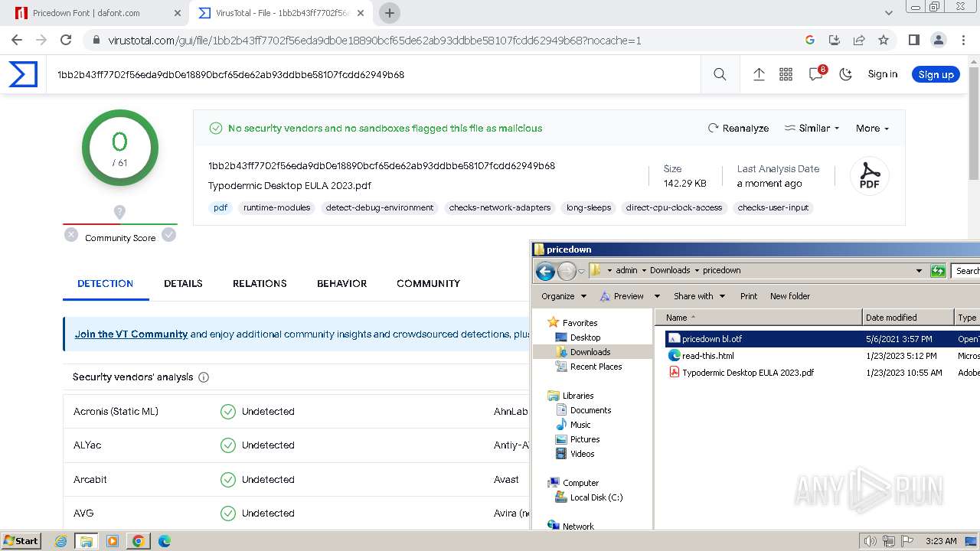Viewport: 980px width, 551px height.
Task: Open Share with dropdown in Explorer
Action: click(x=699, y=296)
